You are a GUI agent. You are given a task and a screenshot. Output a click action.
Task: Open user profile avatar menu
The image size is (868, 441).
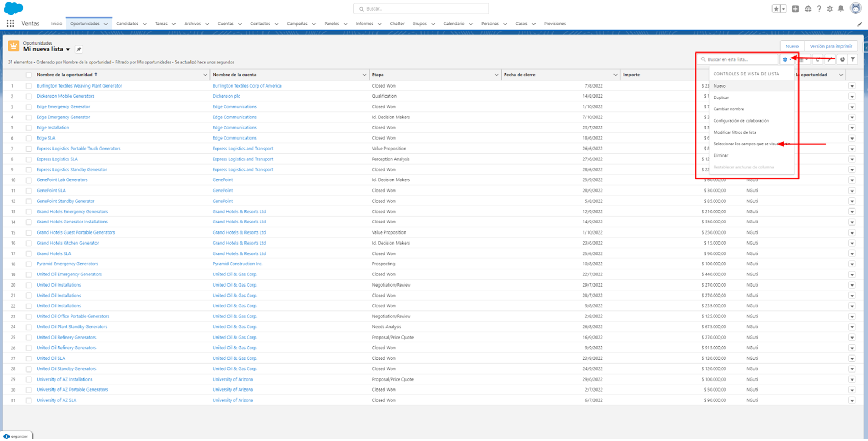point(855,8)
